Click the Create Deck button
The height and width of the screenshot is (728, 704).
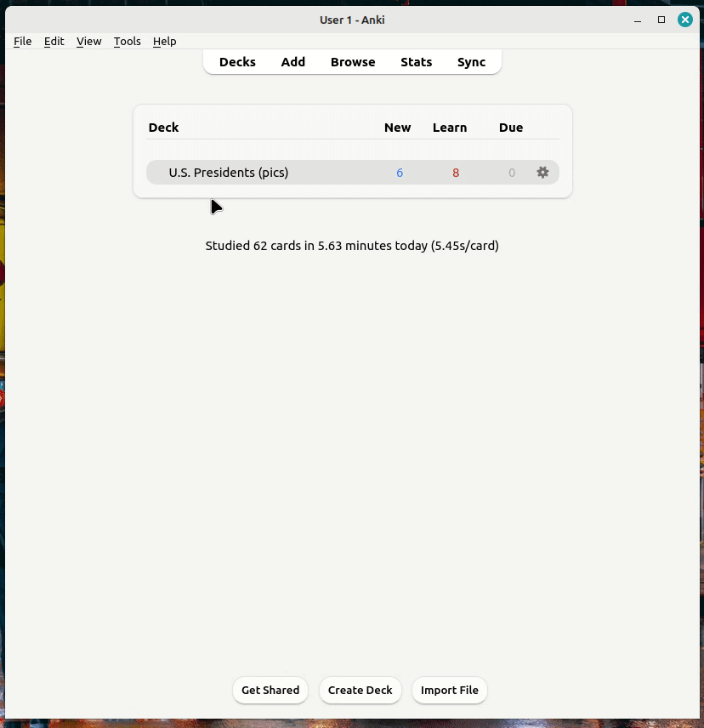tap(361, 690)
